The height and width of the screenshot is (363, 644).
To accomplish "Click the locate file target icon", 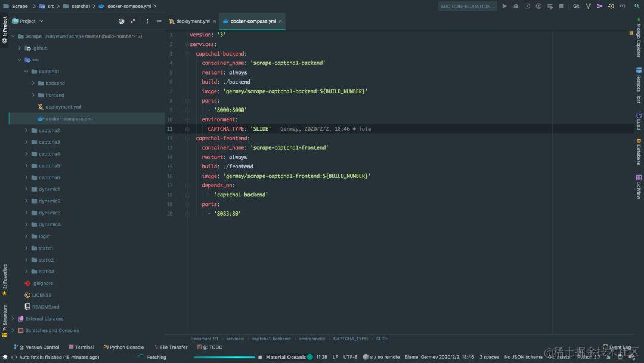I will tap(121, 21).
